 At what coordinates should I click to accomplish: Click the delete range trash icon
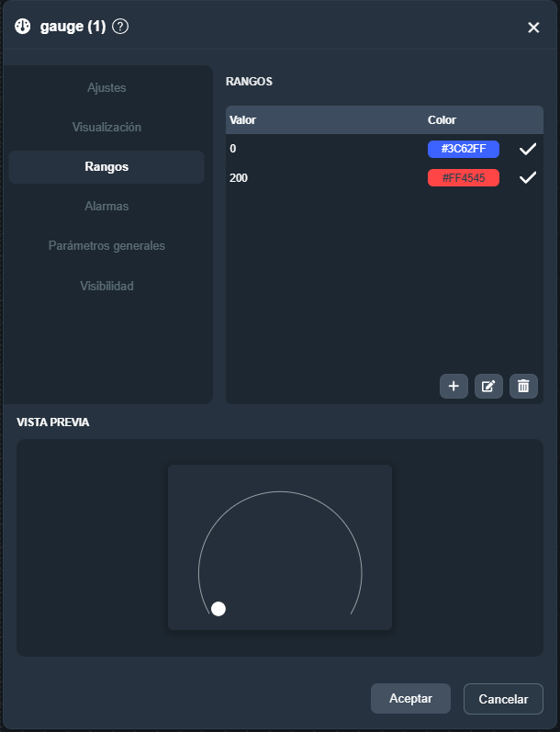pos(523,386)
